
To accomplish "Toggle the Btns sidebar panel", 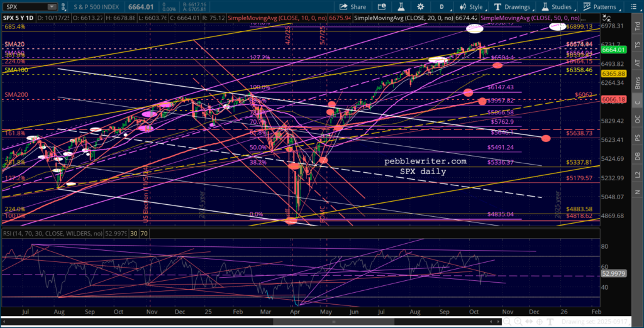I will click(x=637, y=82).
